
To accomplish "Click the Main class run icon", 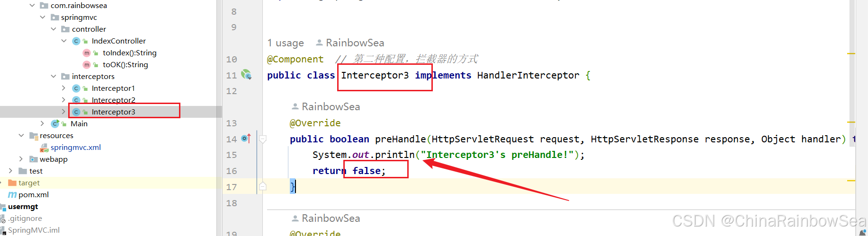I will pyautogui.click(x=55, y=123).
